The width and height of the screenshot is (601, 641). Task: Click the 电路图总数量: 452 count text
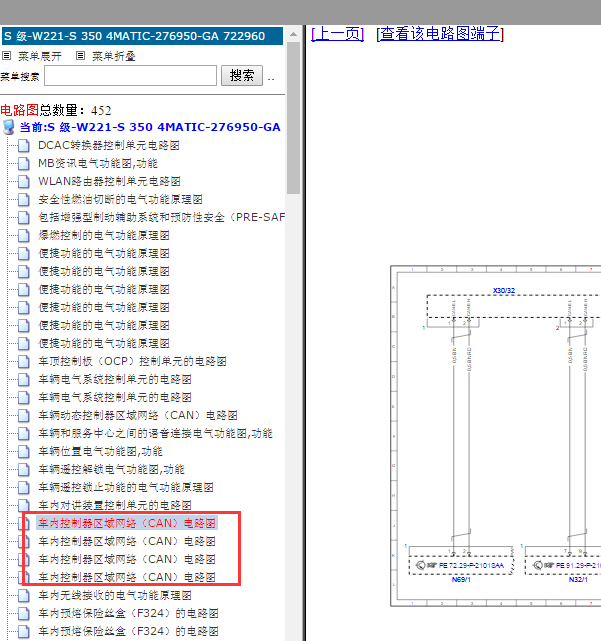point(56,110)
